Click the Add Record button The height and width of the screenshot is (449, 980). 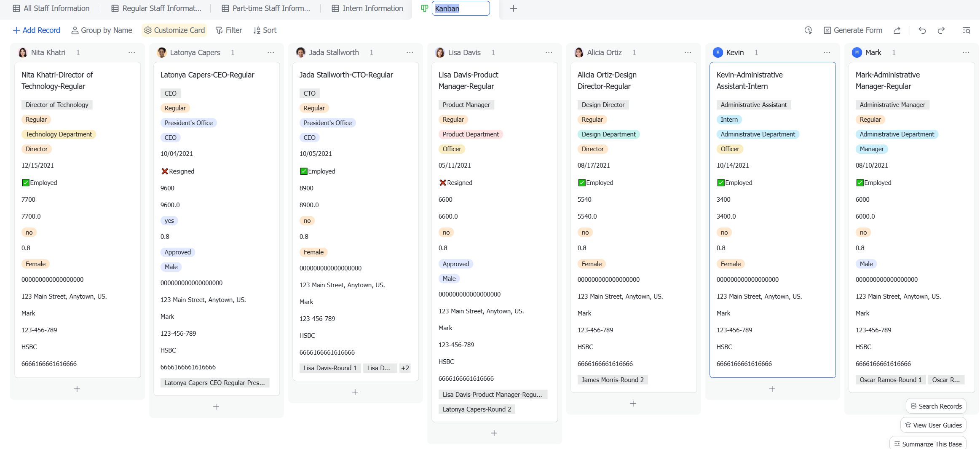coord(36,30)
